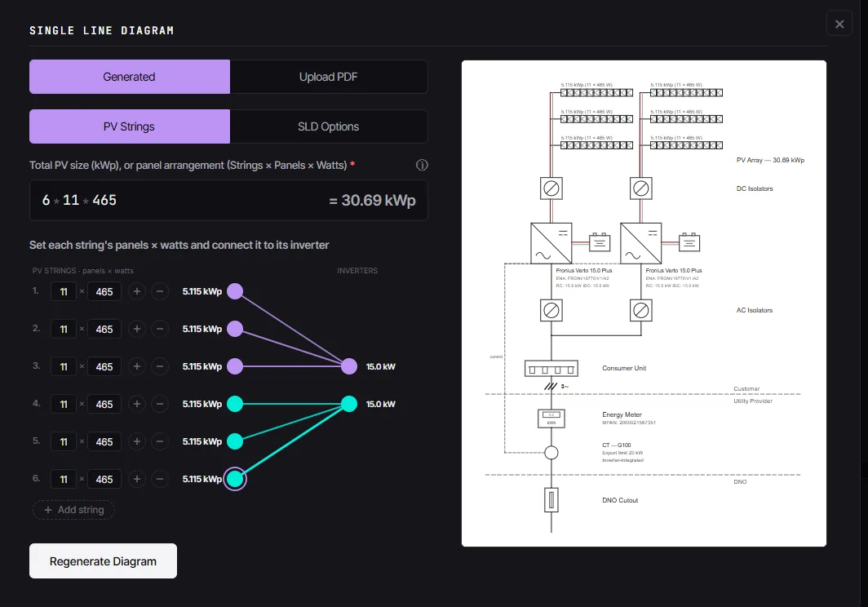The height and width of the screenshot is (607, 868).
Task: Select the teal 15.0 kW inverter node
Action: [349, 405]
